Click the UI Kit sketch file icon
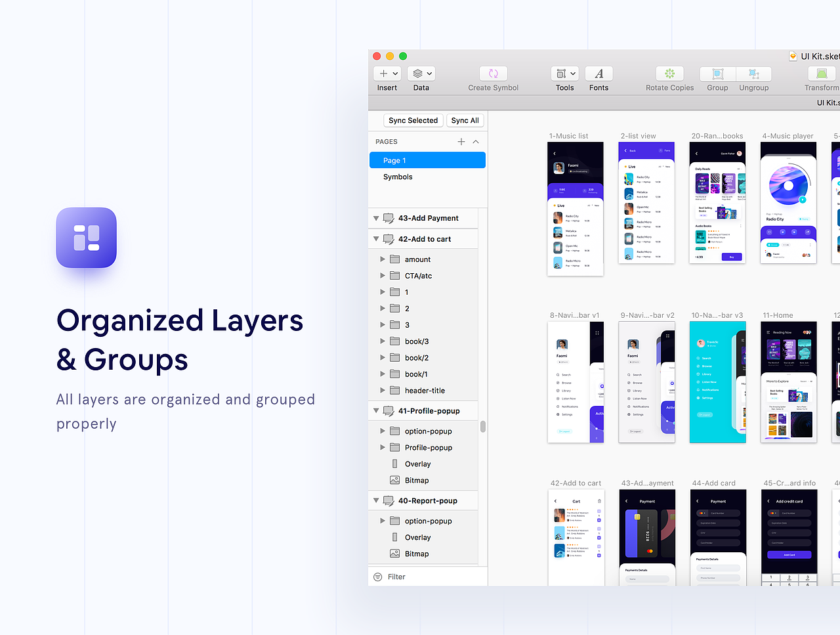This screenshot has width=840, height=635. [x=793, y=56]
